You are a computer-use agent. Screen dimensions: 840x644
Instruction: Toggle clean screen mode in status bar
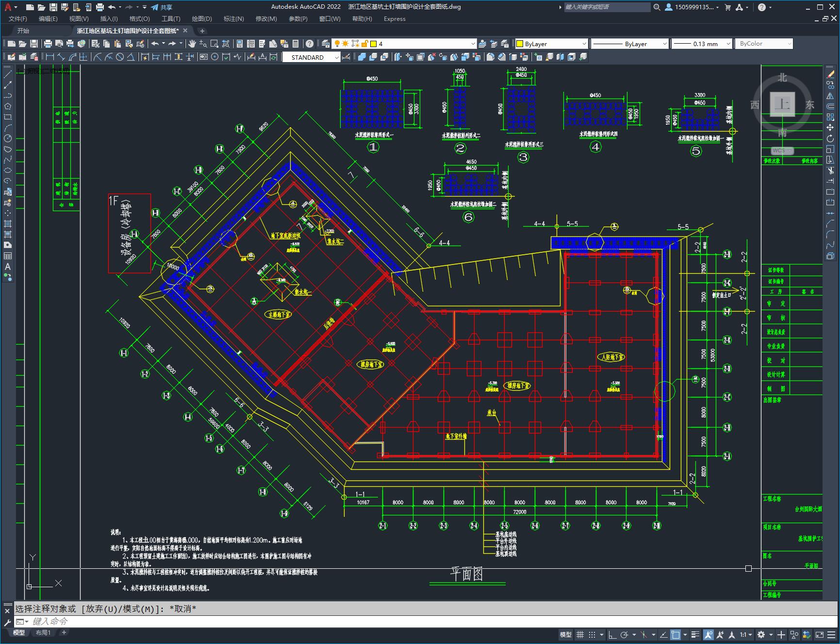(819, 634)
